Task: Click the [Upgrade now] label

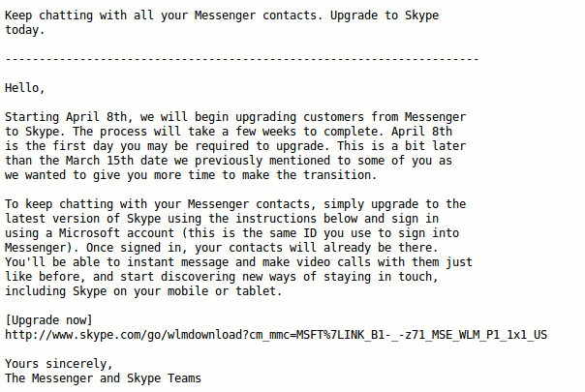Action: pyautogui.click(x=48, y=320)
